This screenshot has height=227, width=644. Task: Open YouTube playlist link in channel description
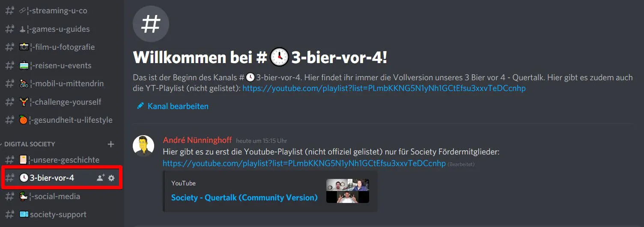[x=384, y=88]
